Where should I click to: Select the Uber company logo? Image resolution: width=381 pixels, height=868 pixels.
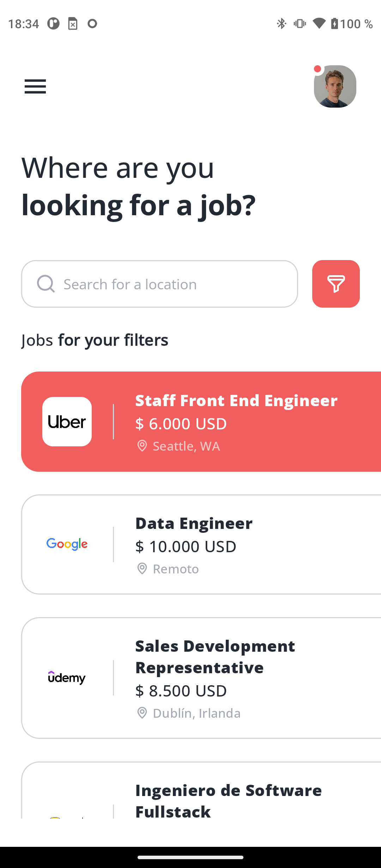pyautogui.click(x=66, y=422)
